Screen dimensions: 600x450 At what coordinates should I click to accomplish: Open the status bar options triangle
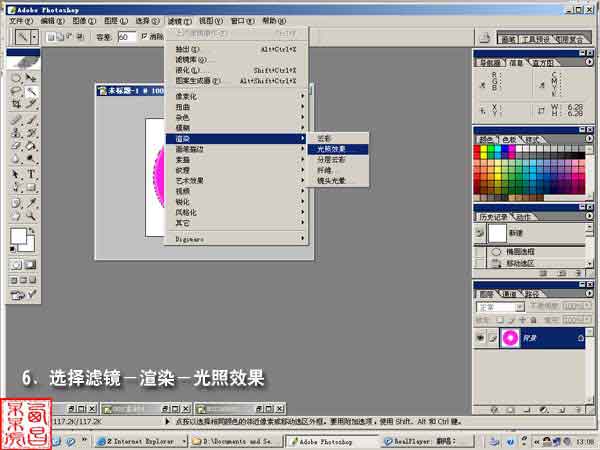[167, 422]
